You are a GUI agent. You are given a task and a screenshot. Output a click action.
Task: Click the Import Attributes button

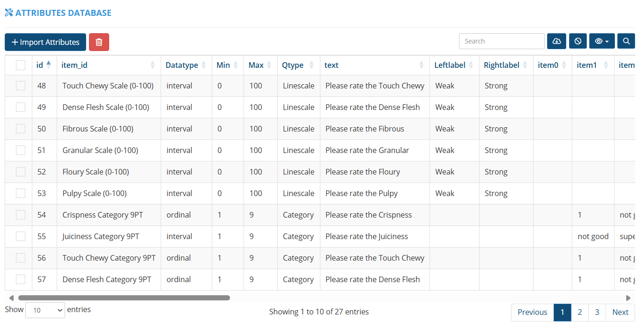pos(45,42)
